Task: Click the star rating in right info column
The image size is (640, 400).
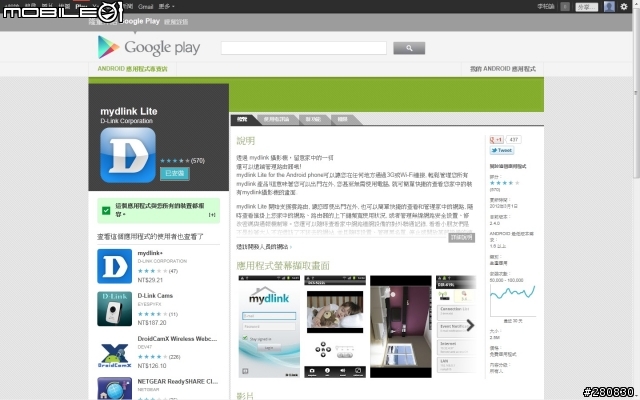Action: [x=504, y=183]
